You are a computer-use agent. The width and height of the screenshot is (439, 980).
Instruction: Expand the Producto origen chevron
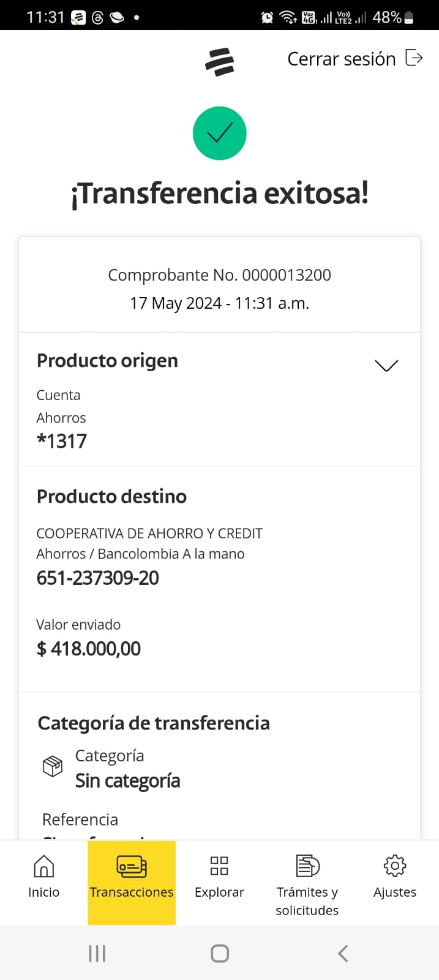386,365
